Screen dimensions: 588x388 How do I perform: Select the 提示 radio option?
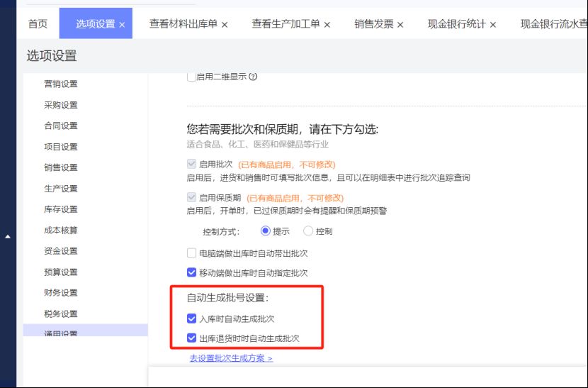[266, 231]
